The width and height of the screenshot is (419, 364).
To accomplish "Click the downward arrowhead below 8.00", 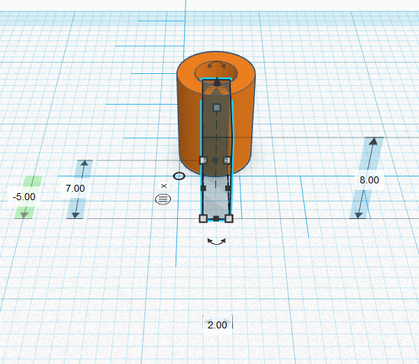I will point(359,214).
